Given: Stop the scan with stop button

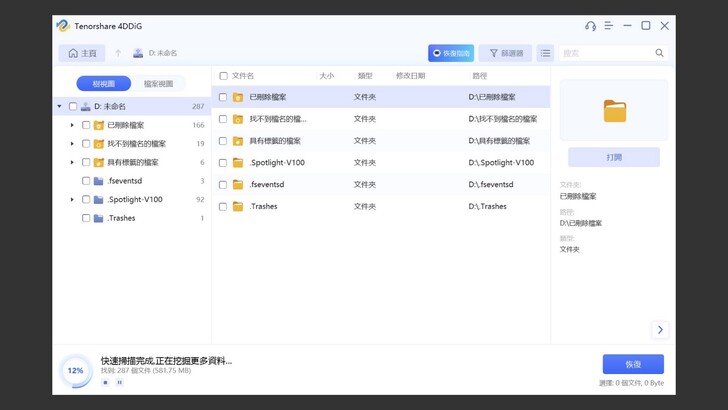Looking at the screenshot, I should (106, 382).
